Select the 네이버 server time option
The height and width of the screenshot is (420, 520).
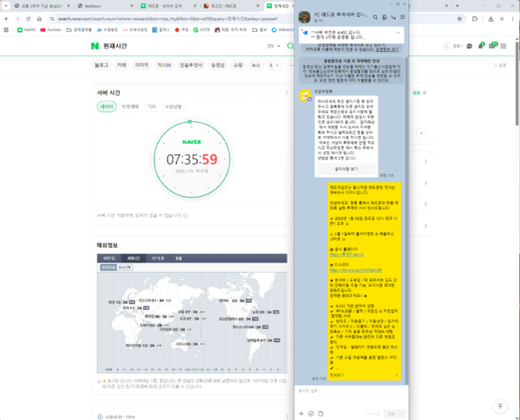(107, 106)
